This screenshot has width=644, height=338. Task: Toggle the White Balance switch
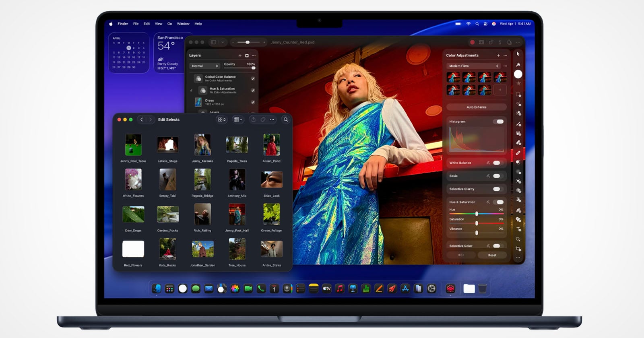click(497, 163)
